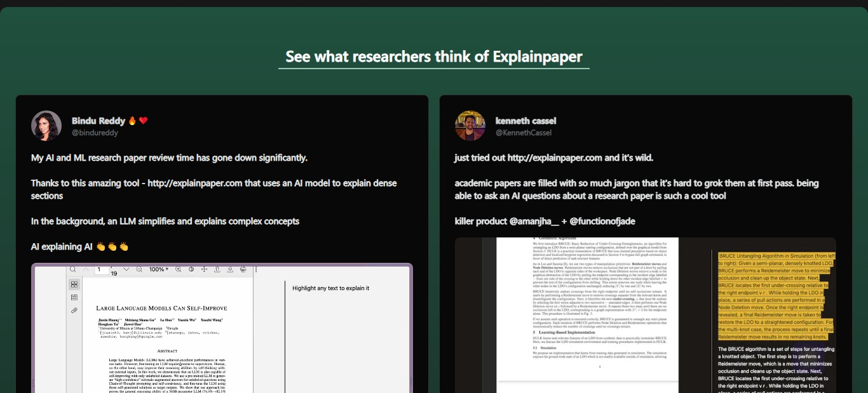Click the open file upload icon in PDF toolbar
Screen dimensions: 868x393
point(217,269)
